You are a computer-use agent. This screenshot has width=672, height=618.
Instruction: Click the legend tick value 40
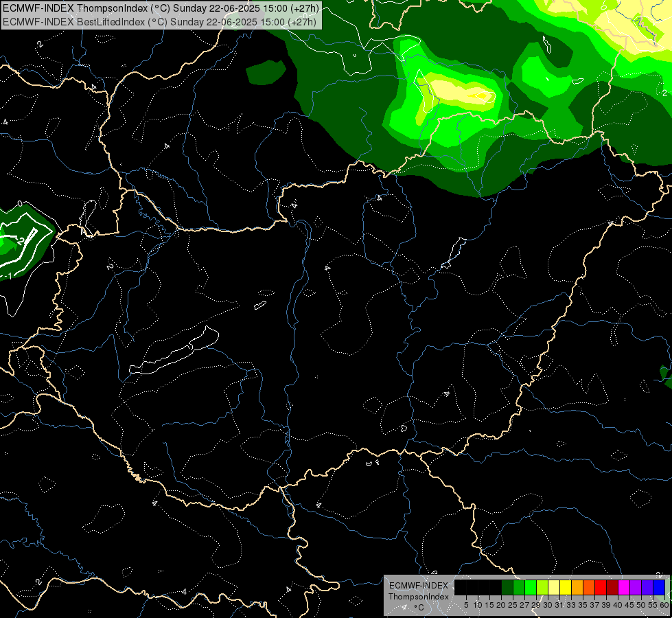click(618, 605)
